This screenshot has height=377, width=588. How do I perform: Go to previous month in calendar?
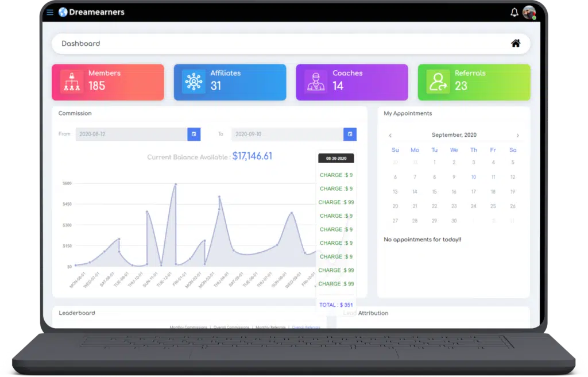(x=390, y=136)
